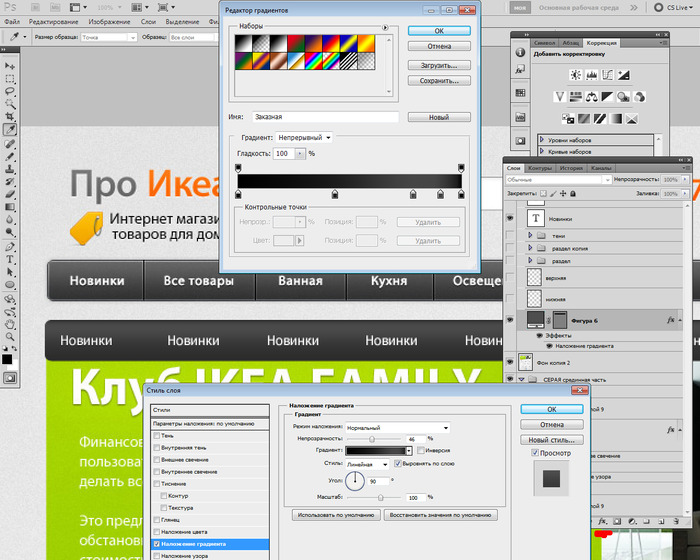Select the Rectangular Marquee tool
Screen dimensions: 700x560
click(x=9, y=79)
